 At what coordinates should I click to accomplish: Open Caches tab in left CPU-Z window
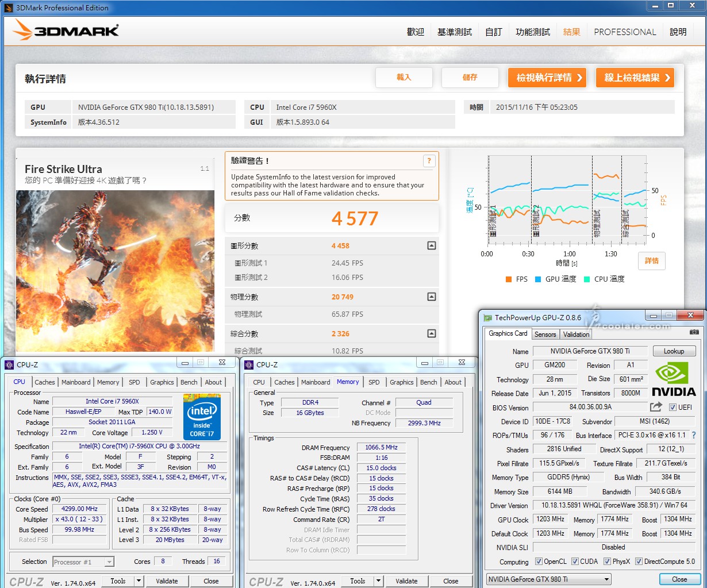coord(45,382)
